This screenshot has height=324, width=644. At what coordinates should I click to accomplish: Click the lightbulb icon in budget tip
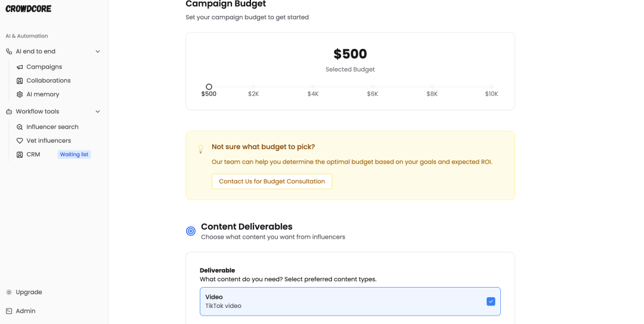click(200, 149)
